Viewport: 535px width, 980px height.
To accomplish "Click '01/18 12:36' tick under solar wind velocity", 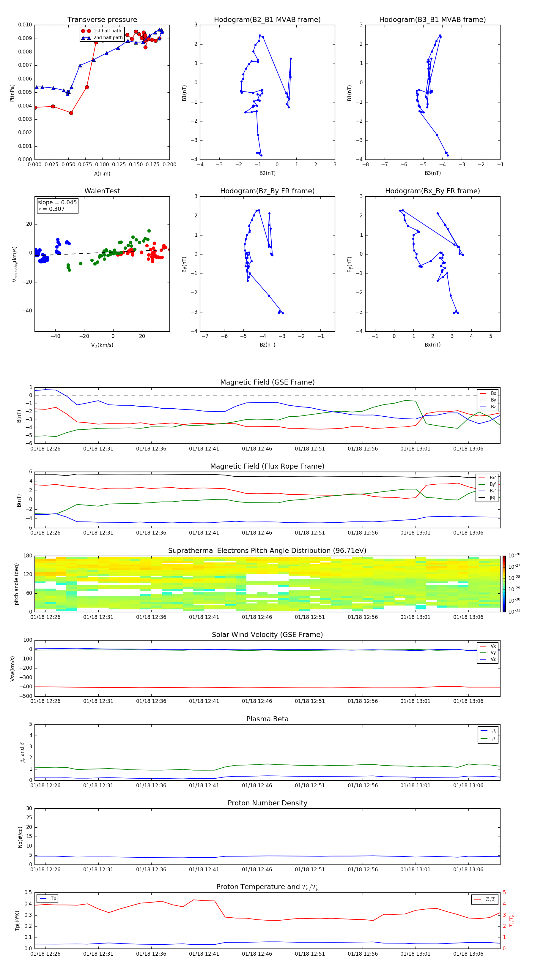I will (151, 701).
